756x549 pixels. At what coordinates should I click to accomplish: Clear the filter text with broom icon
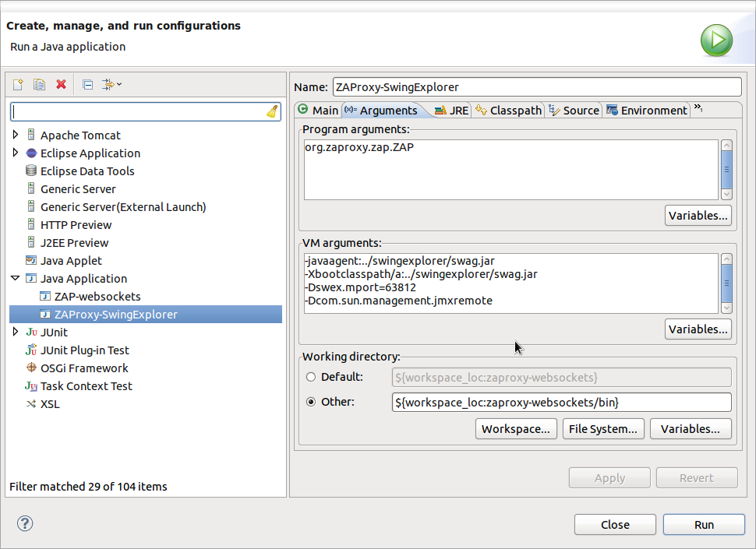pos(273,111)
